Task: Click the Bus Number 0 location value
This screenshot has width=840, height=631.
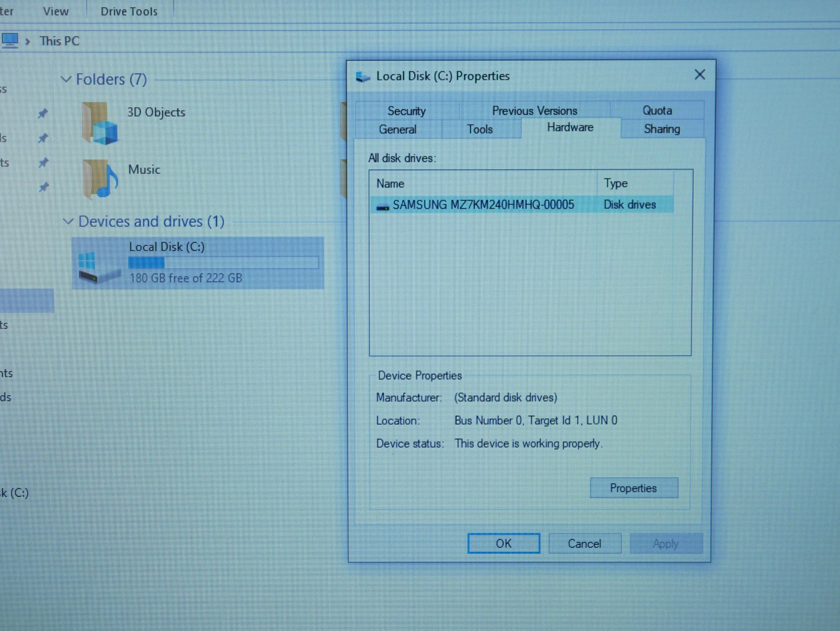Action: click(535, 420)
